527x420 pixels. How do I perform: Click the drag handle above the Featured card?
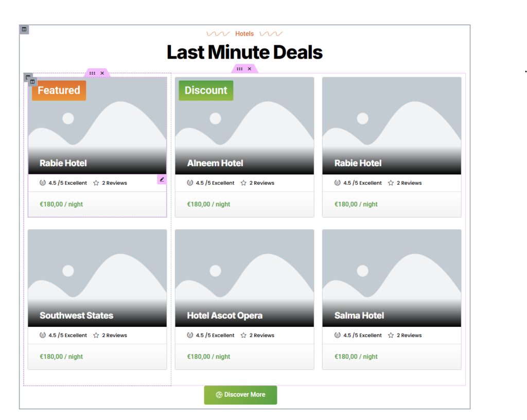pyautogui.click(x=92, y=73)
